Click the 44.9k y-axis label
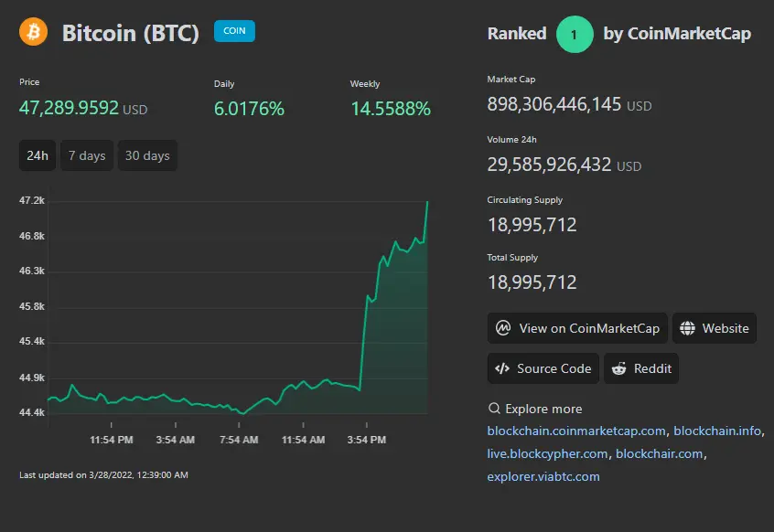This screenshot has width=774, height=532. 32,378
